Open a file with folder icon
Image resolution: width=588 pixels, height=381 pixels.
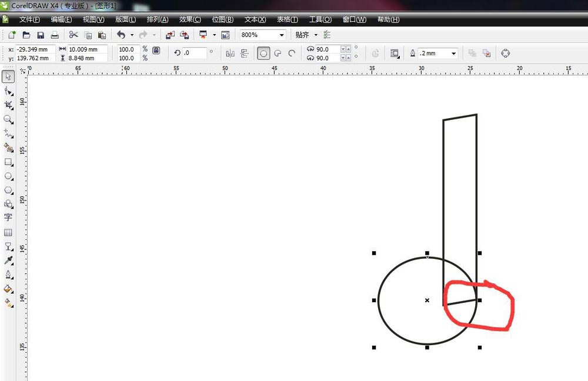click(x=26, y=35)
